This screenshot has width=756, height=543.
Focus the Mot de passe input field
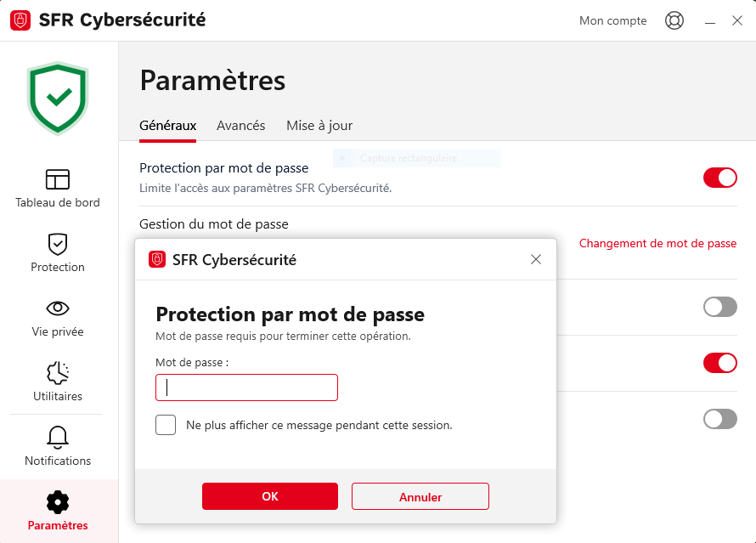click(246, 387)
